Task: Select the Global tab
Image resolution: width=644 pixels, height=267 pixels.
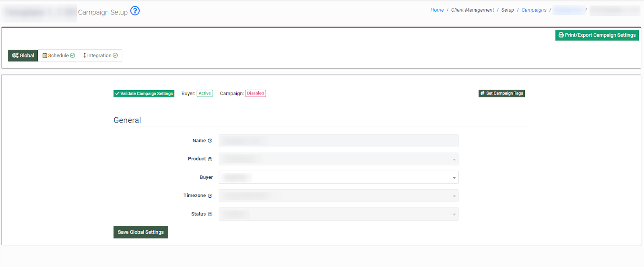Action: pos(23,55)
